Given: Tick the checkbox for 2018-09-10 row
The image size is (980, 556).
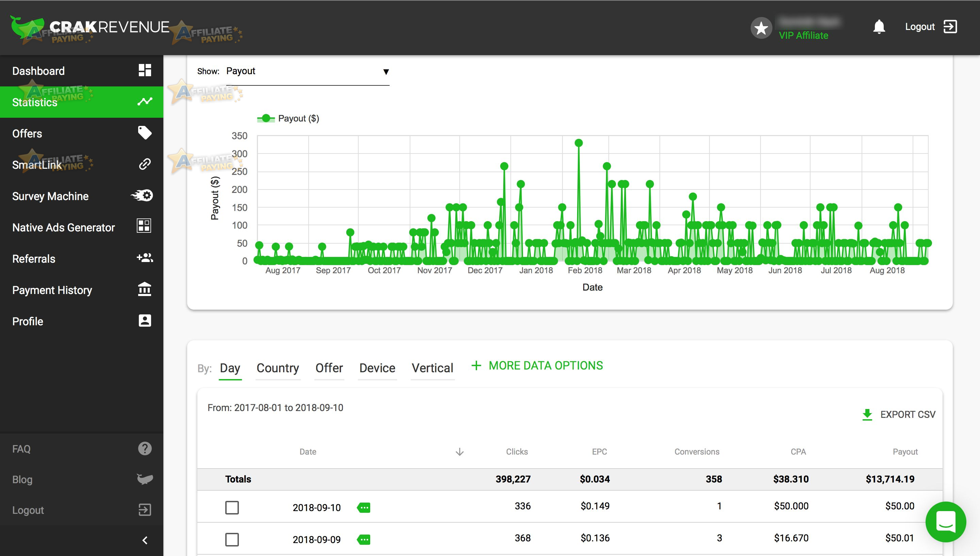Looking at the screenshot, I should pyautogui.click(x=232, y=507).
